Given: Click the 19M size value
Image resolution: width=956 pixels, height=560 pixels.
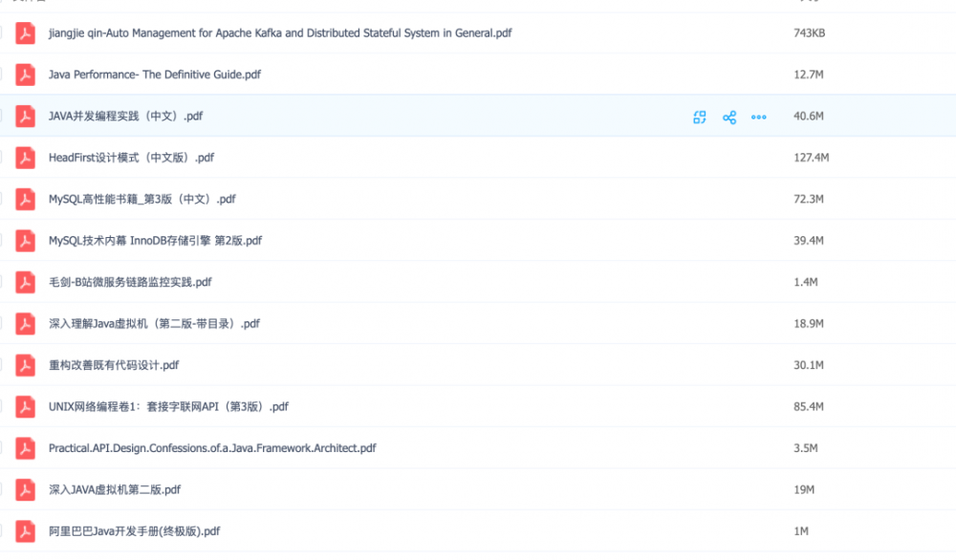Looking at the screenshot, I should 804,489.
